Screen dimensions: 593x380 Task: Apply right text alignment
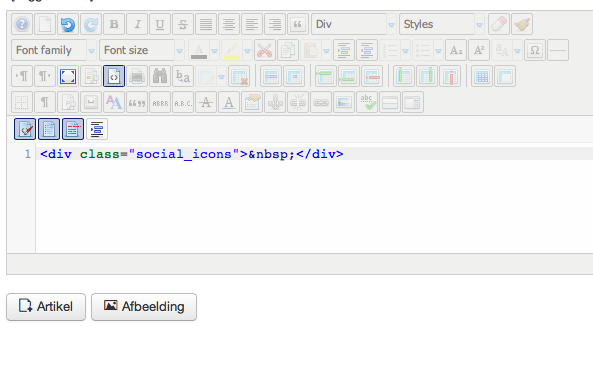pos(275,25)
